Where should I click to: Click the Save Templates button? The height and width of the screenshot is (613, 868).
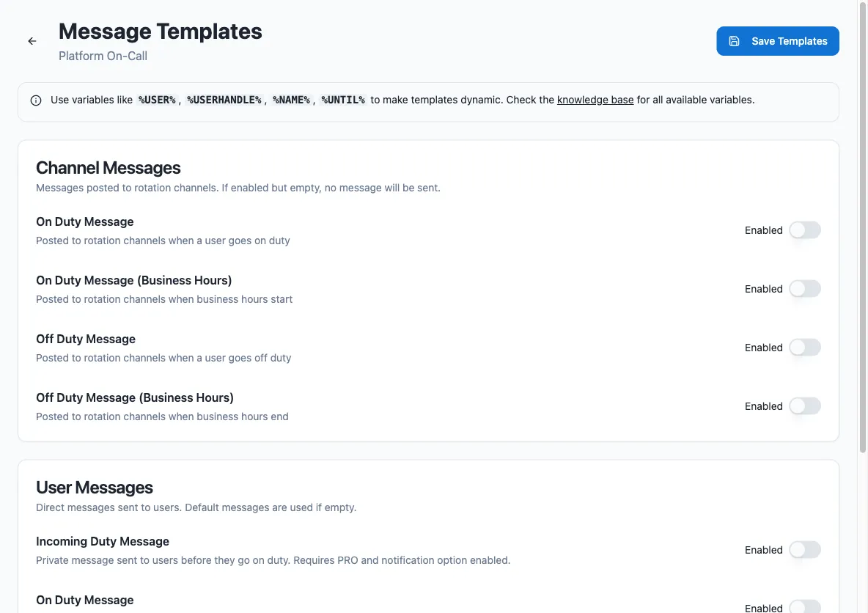click(x=777, y=41)
